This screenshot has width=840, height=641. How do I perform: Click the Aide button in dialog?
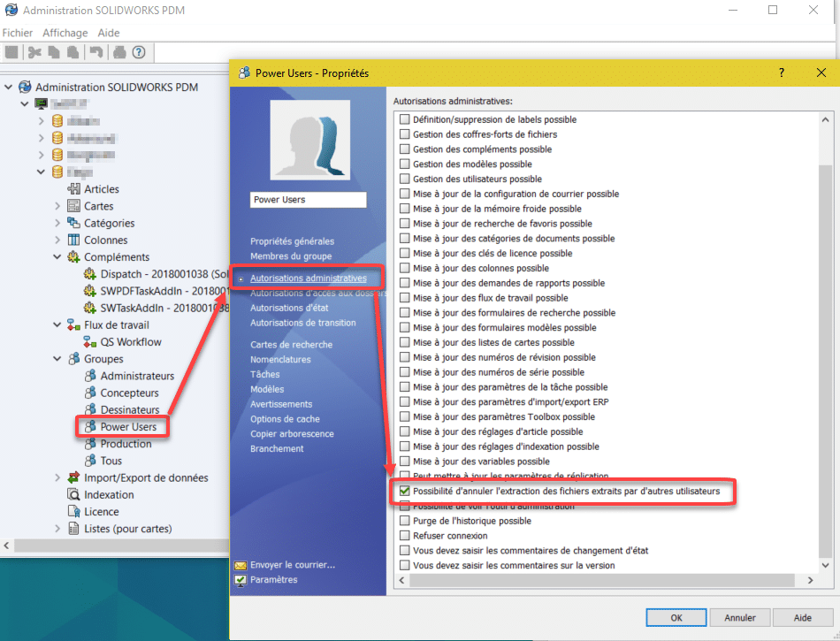(803, 617)
